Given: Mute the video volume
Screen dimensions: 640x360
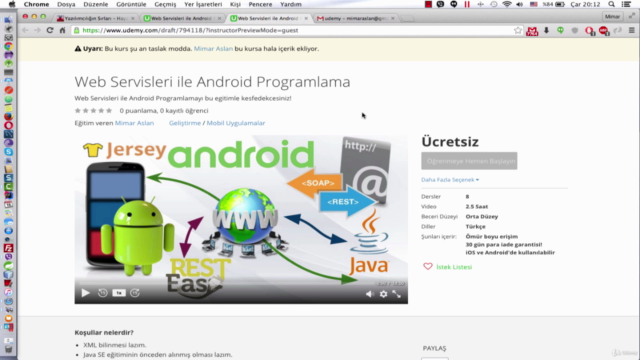Looking at the screenshot, I should point(369,294).
